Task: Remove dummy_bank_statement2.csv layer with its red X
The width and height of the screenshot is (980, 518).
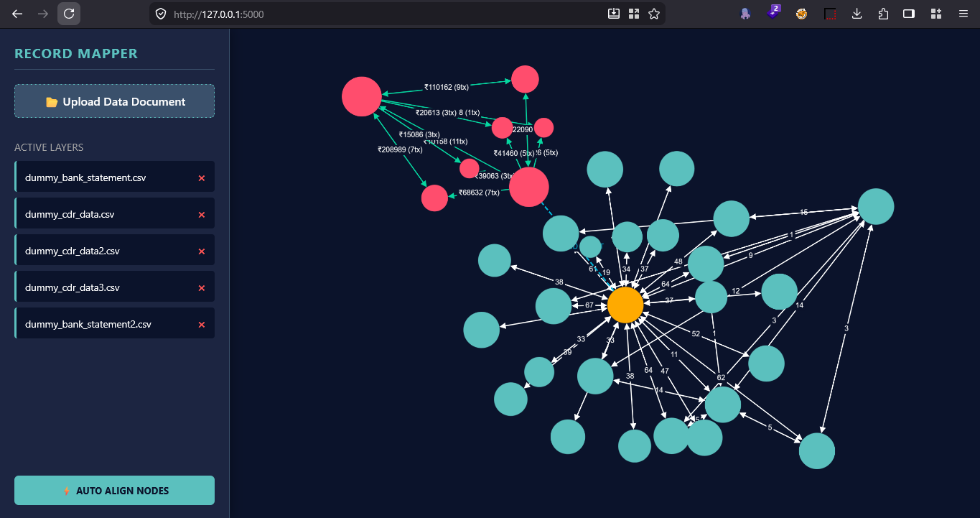Action: click(x=202, y=324)
